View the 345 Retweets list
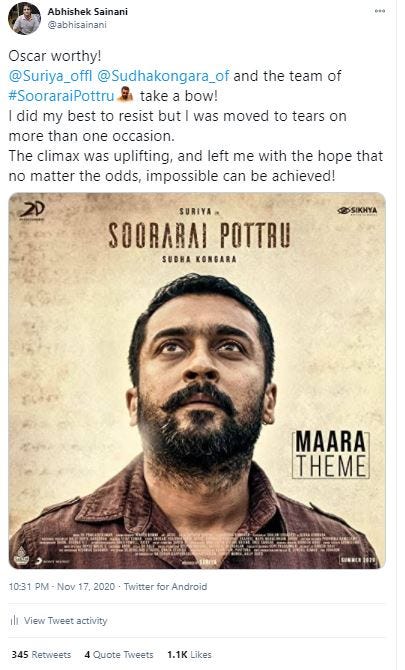The height and width of the screenshot is (670, 405). [x=41, y=655]
